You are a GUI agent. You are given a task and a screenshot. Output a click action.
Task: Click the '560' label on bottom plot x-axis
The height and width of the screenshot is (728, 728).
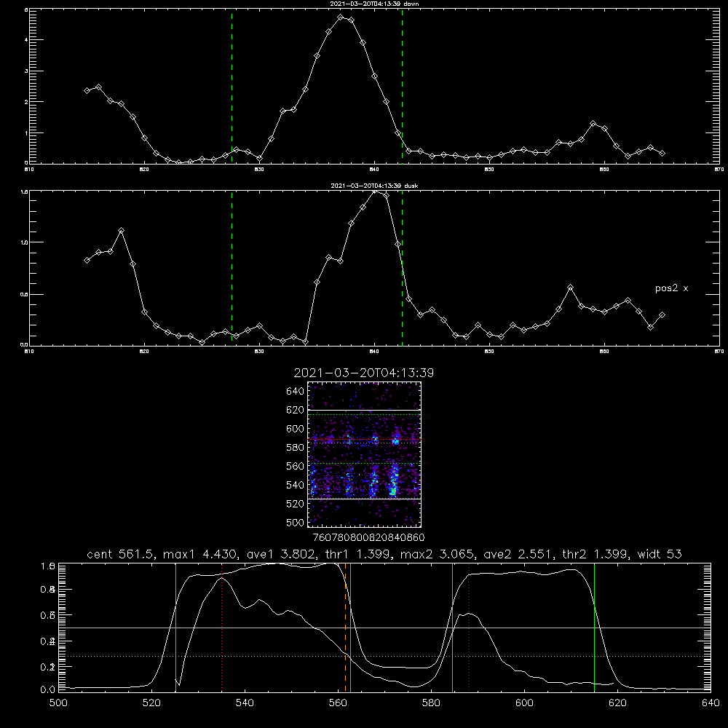click(338, 703)
